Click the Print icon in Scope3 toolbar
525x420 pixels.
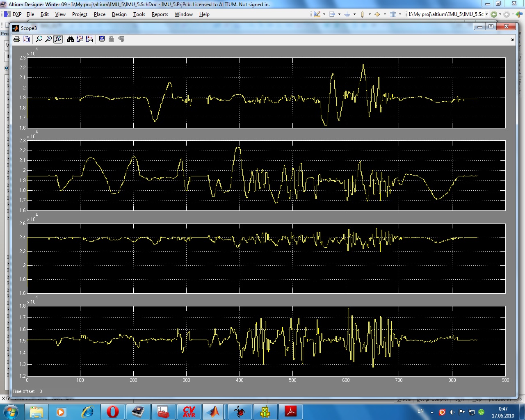click(x=17, y=39)
